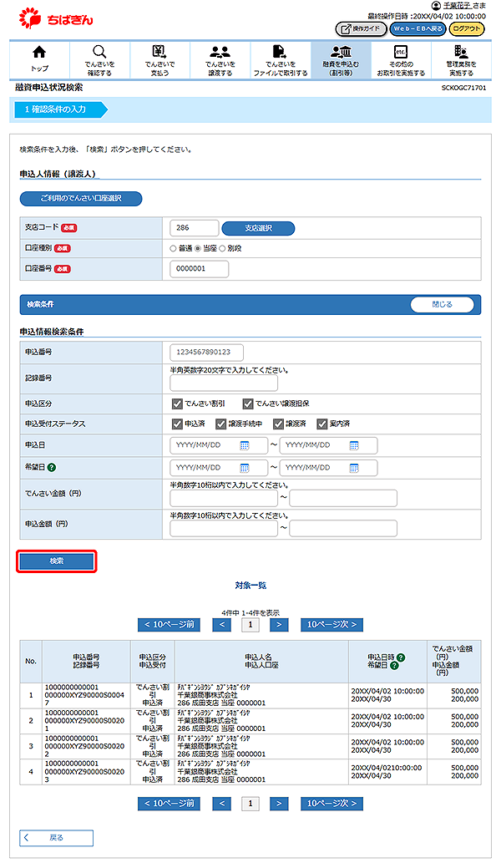Click the ログアウト button

[x=467, y=28]
